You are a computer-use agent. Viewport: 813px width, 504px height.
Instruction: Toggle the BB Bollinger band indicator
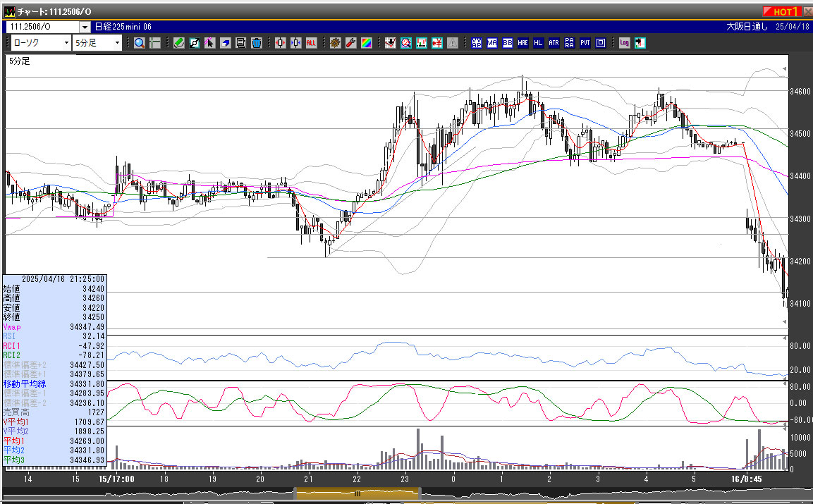508,43
